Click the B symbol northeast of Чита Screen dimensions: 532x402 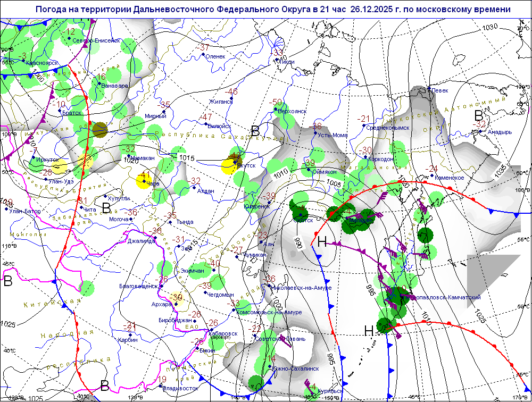(x=106, y=206)
